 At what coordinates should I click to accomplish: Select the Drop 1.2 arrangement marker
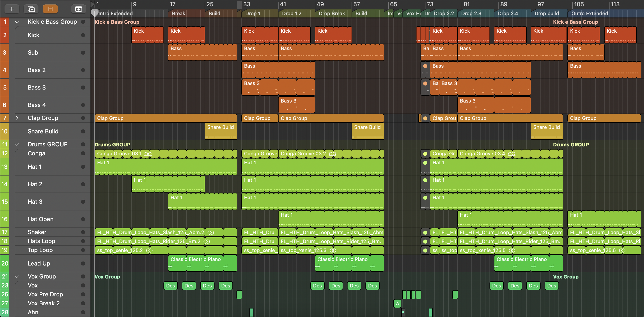[296, 13]
